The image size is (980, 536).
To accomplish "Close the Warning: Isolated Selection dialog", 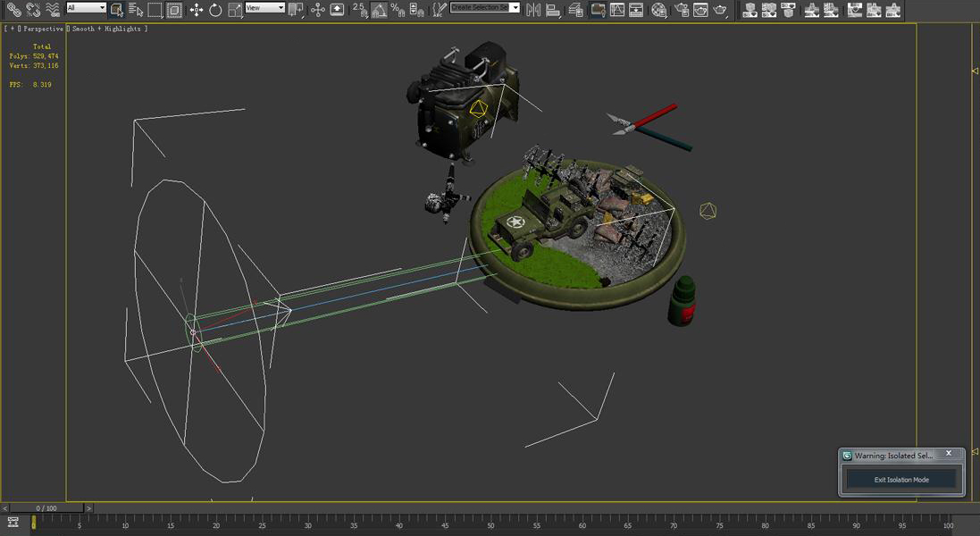I will 949,453.
